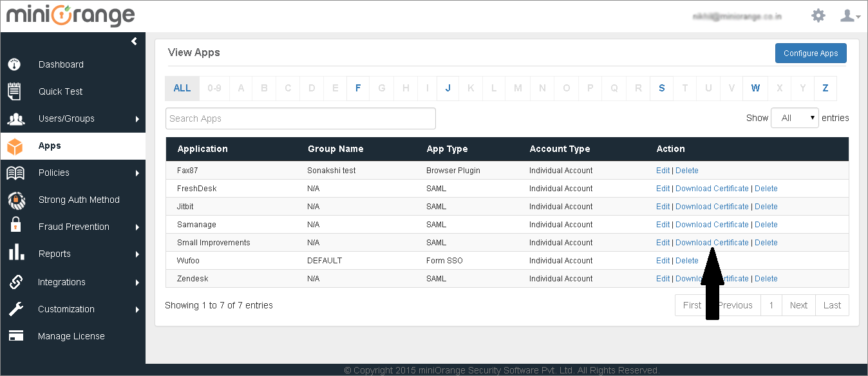Select Strong Auth Method menu item
The height and width of the screenshot is (376, 868).
click(x=79, y=200)
